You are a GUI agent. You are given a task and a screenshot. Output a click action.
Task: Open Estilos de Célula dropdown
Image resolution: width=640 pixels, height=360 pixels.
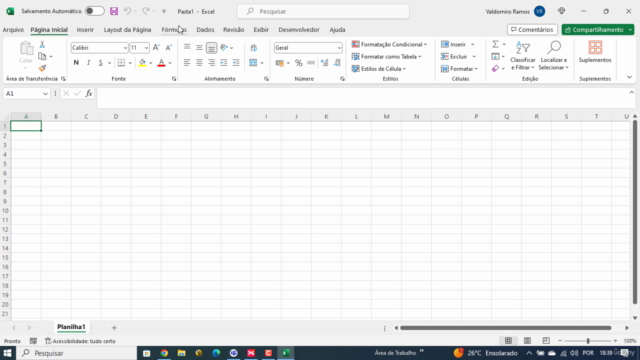[x=379, y=69]
